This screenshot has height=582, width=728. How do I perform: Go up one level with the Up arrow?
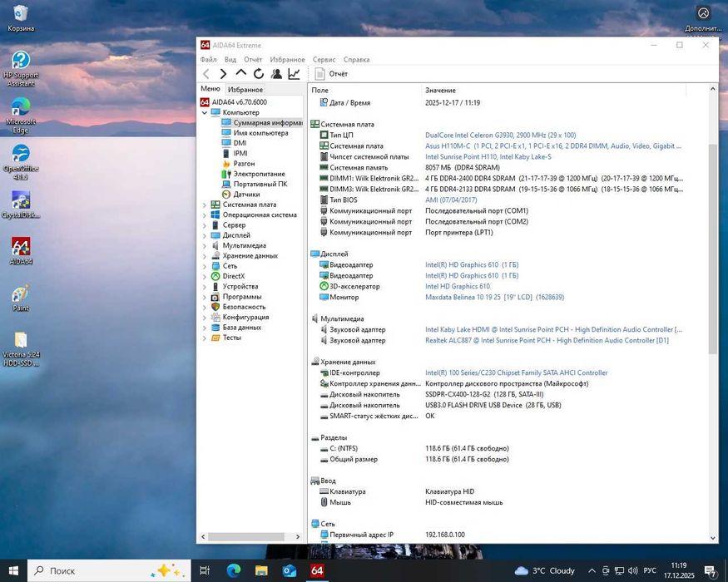(241, 73)
